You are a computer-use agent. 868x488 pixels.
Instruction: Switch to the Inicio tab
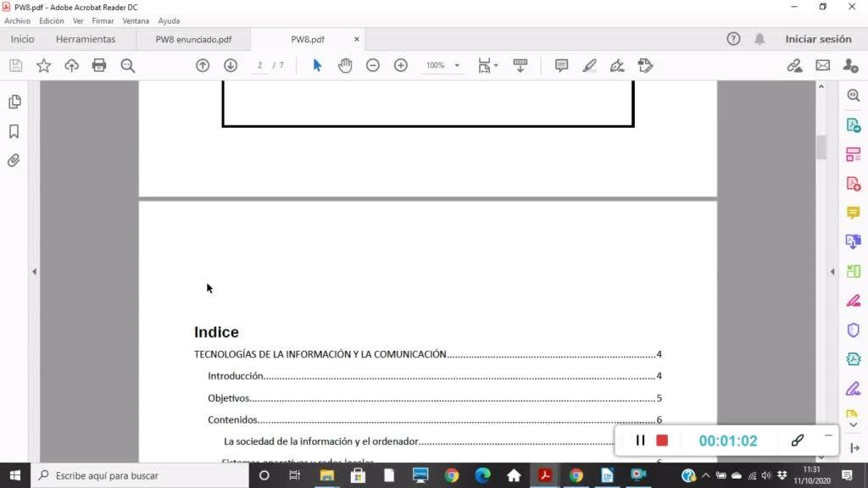[x=22, y=39]
